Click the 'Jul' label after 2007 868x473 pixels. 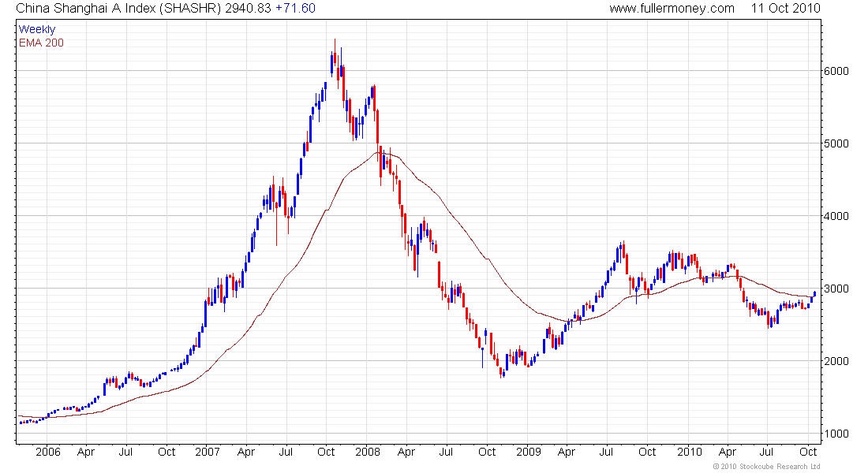[x=286, y=452]
